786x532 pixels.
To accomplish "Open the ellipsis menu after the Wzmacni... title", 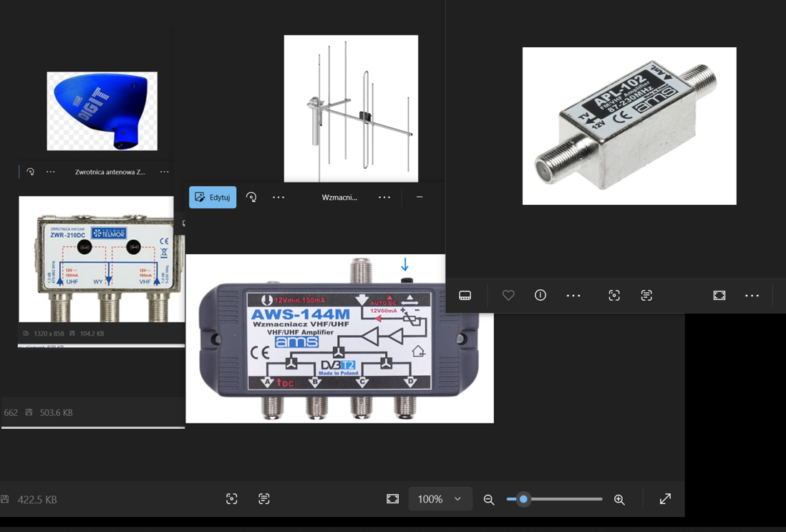I will pyautogui.click(x=384, y=197).
